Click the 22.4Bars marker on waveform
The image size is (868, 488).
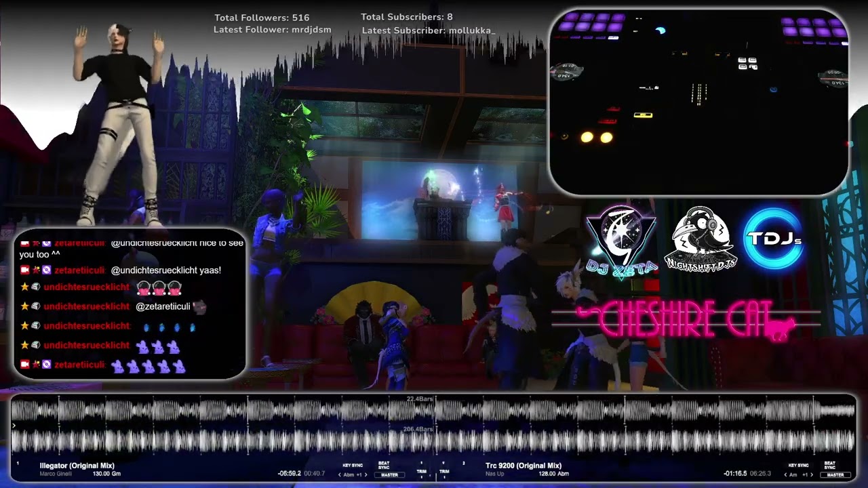[419, 399]
